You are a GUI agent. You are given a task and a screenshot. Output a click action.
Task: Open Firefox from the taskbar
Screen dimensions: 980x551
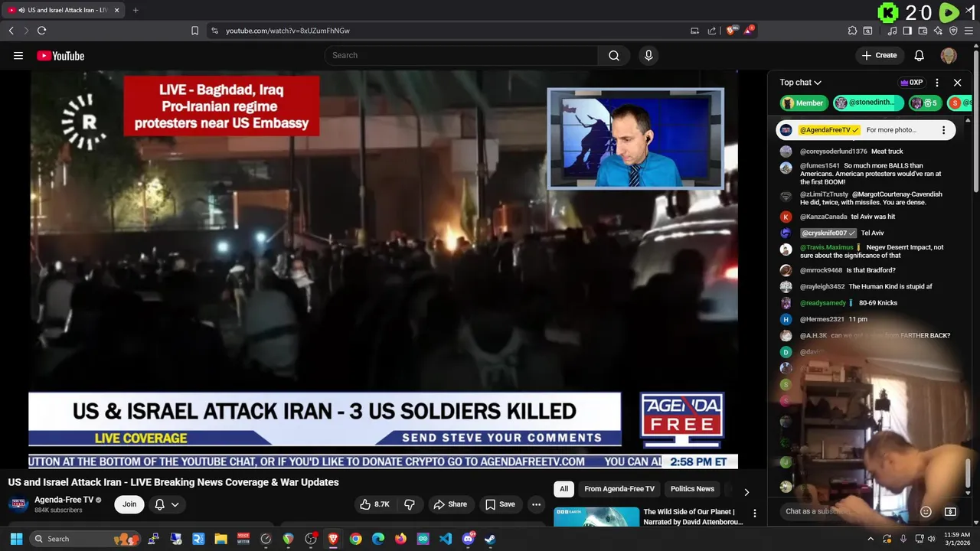click(x=400, y=539)
